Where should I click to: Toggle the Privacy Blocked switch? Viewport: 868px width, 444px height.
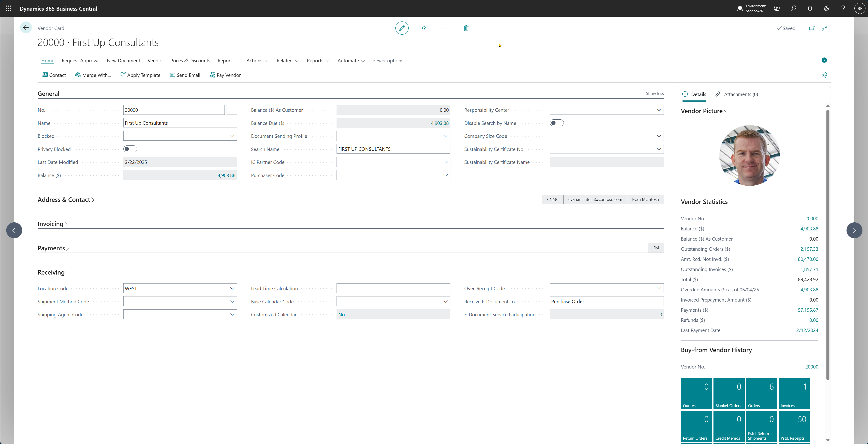click(130, 149)
